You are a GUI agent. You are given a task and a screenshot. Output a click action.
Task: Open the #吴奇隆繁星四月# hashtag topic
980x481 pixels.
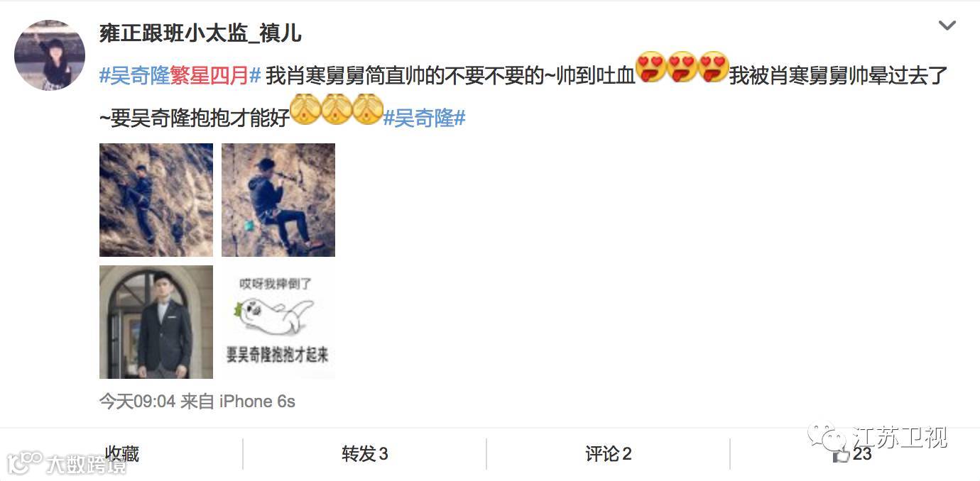tap(180, 76)
